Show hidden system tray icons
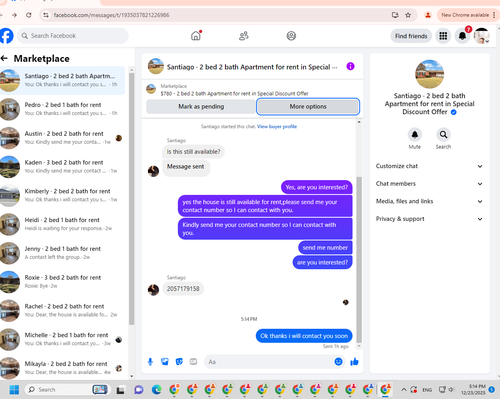This screenshot has width=500, height=399. point(403,389)
